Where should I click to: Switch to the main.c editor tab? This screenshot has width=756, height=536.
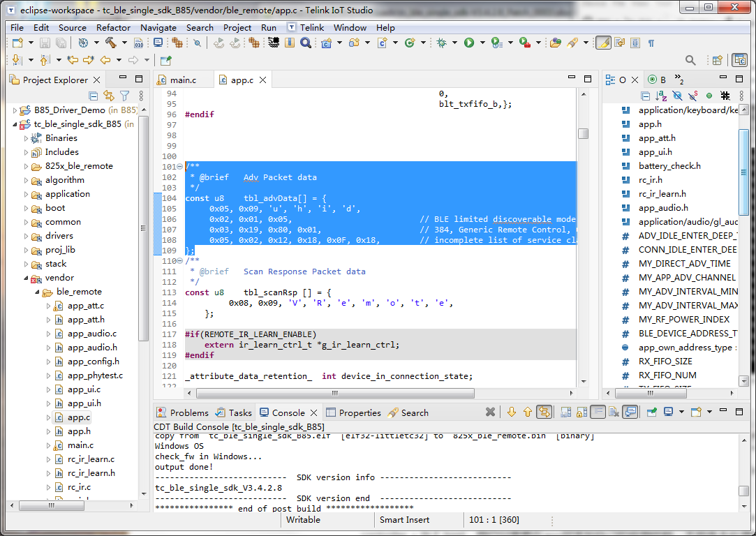[x=182, y=80]
